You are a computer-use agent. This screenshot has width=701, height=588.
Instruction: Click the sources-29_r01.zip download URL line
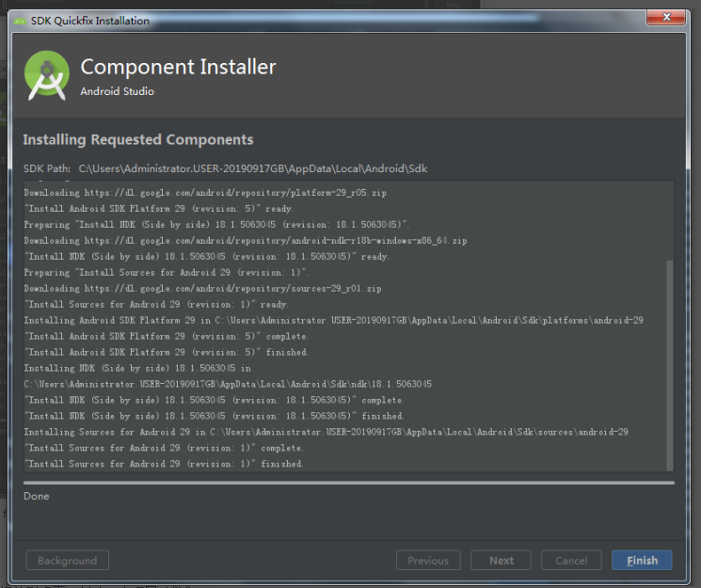coord(202,289)
